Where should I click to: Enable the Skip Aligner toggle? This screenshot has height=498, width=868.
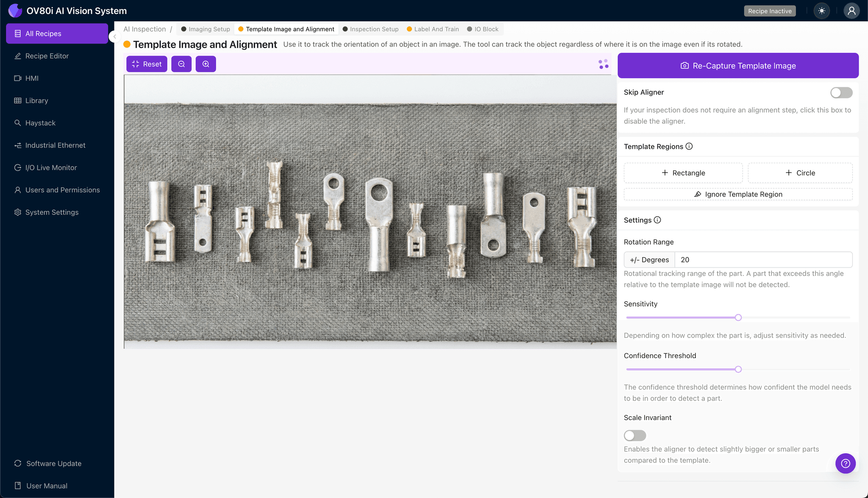point(841,92)
